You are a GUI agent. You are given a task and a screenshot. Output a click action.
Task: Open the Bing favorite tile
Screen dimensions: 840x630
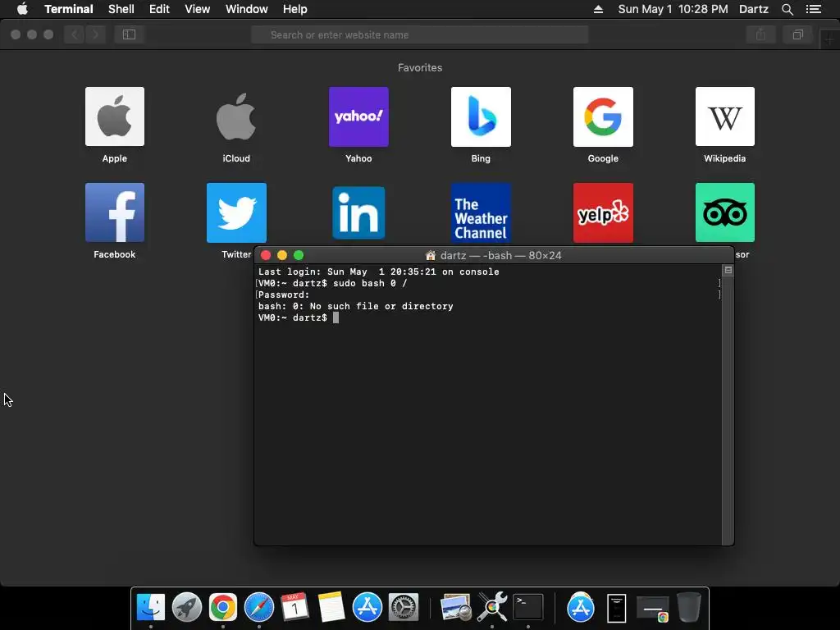[x=481, y=116]
